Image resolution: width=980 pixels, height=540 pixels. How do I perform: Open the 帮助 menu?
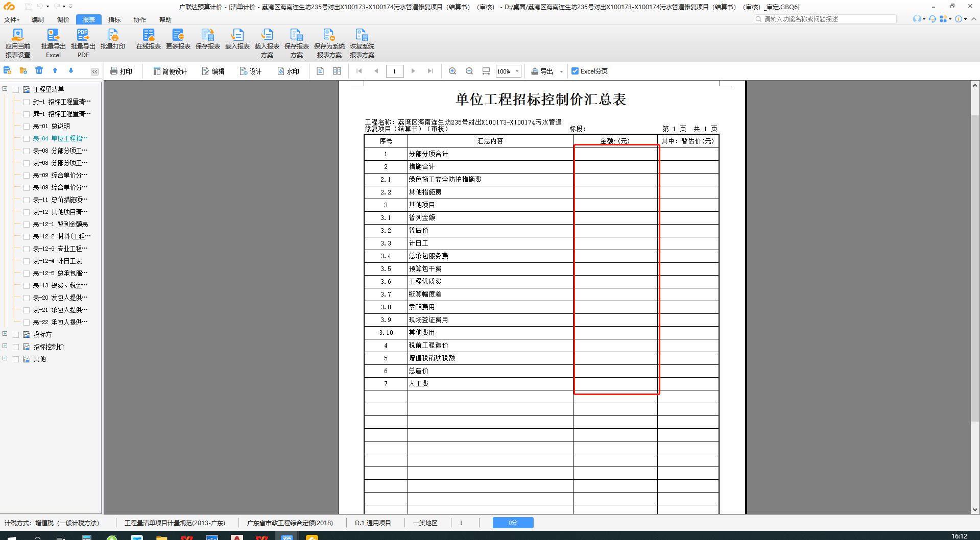[x=165, y=19]
